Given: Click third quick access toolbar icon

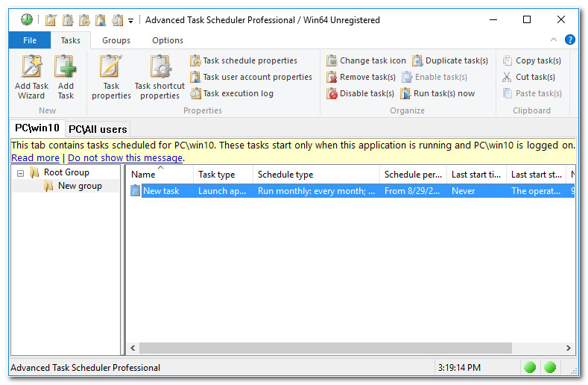Looking at the screenshot, I should [x=84, y=20].
